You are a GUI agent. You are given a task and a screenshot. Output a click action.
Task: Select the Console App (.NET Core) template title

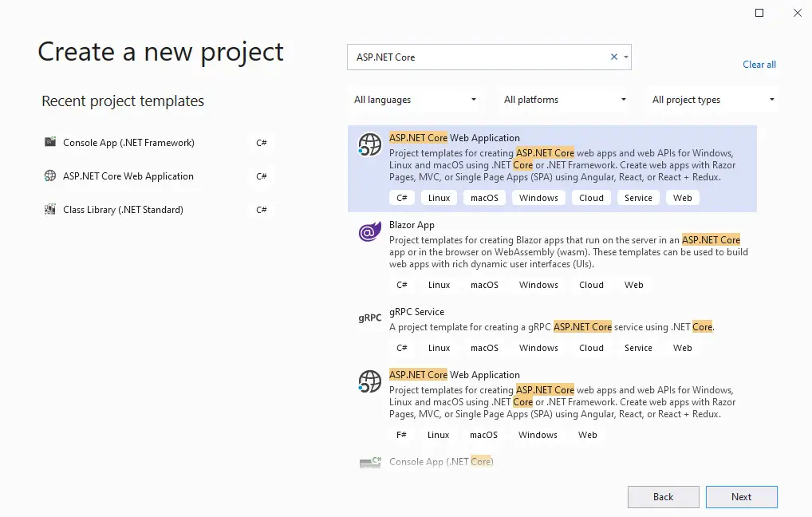point(441,462)
